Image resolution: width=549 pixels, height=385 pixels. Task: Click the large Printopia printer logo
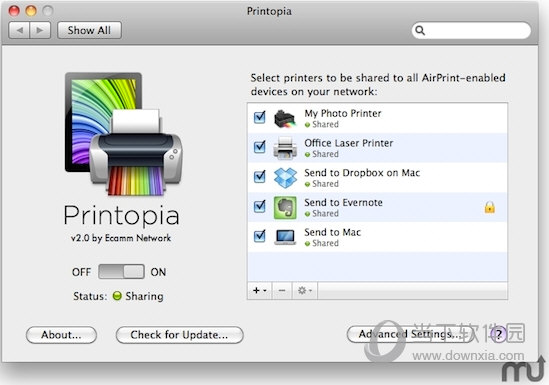[123, 133]
